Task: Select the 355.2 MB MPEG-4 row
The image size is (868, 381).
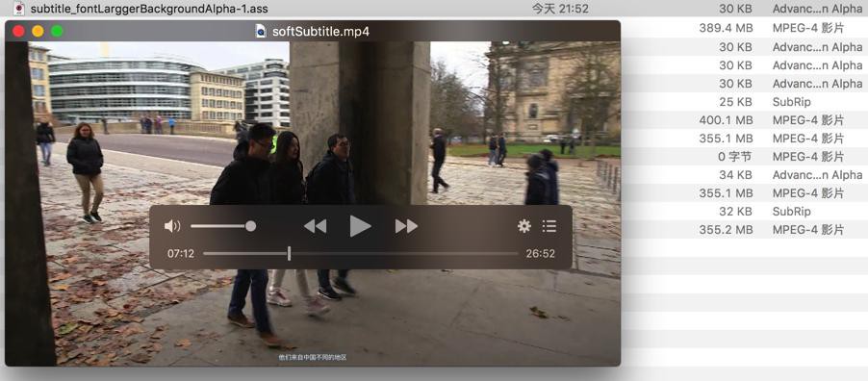Action: 744,229
